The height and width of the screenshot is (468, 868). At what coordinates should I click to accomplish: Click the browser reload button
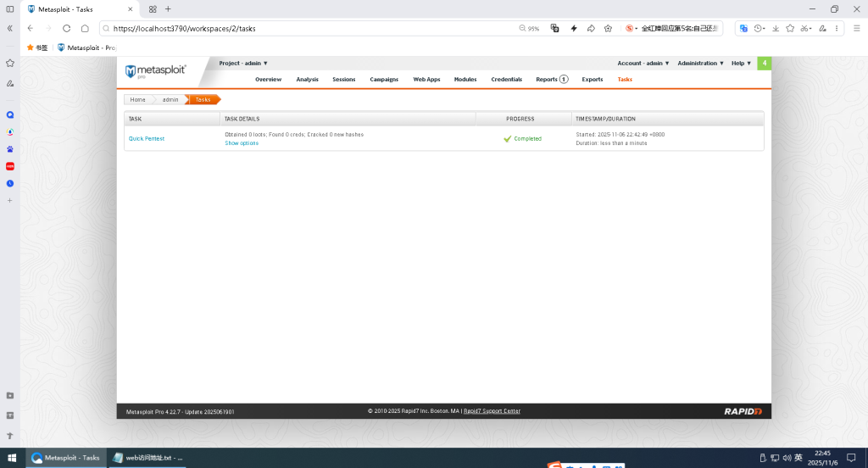click(x=67, y=28)
